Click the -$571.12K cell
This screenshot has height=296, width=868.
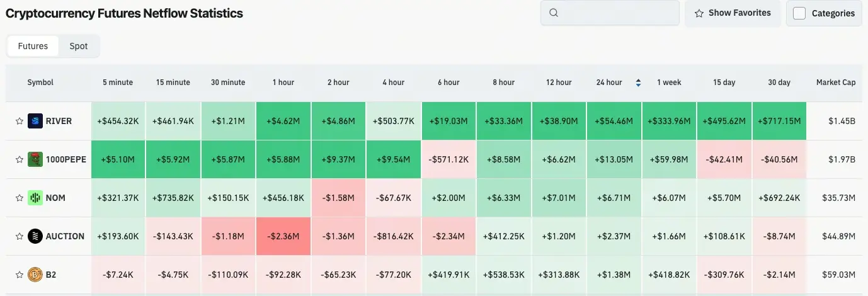(448, 159)
